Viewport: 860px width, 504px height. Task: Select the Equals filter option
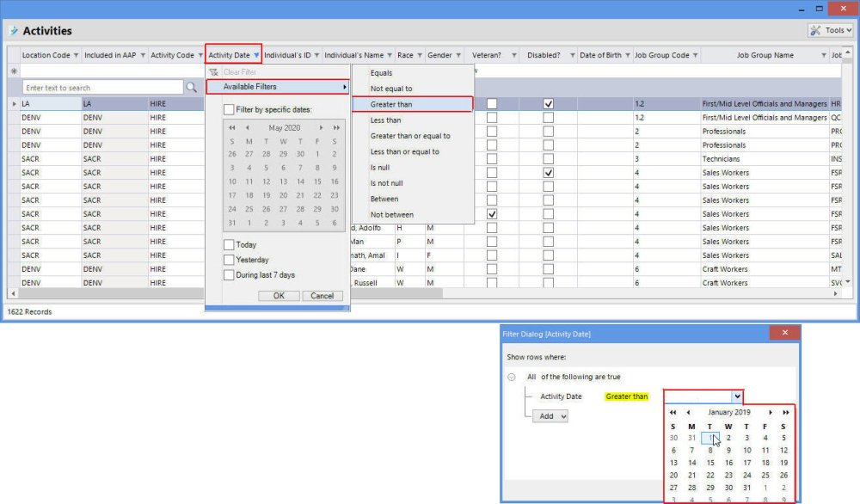[381, 73]
